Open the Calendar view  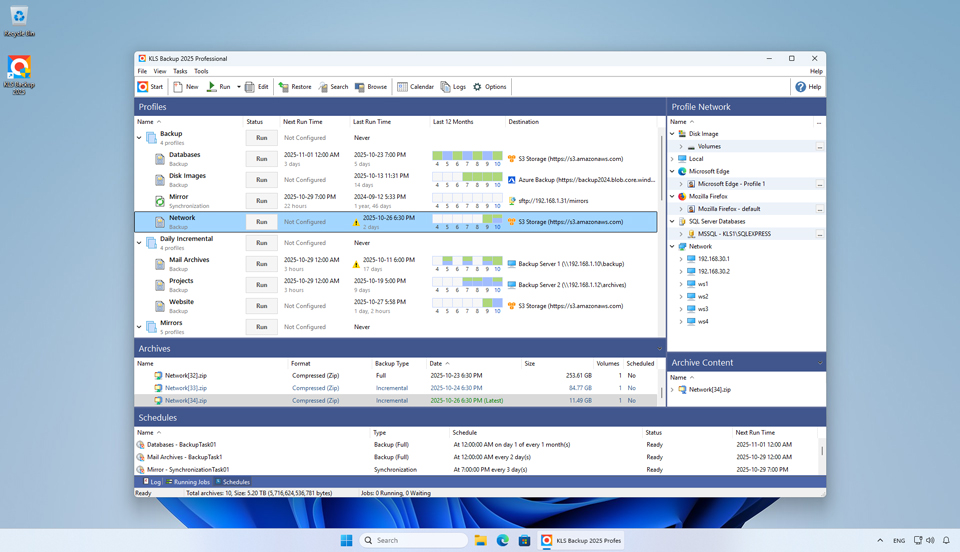[415, 87]
